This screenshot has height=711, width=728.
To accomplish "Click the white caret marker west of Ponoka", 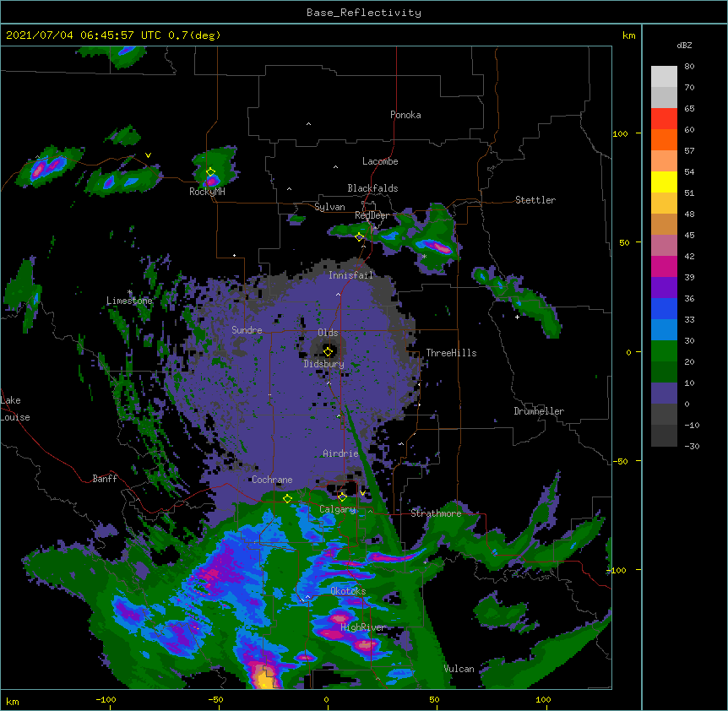I will [308, 124].
